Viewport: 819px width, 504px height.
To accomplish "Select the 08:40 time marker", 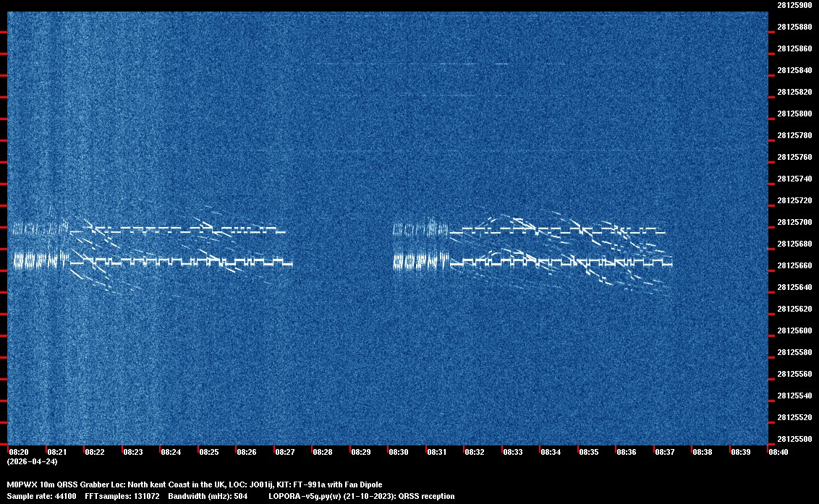I will [778, 452].
